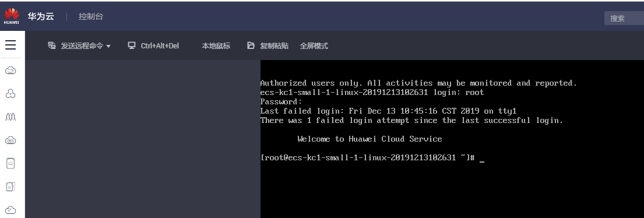This screenshot has width=644, height=218.
Task: Open the cloud disk icon in sidebar
Action: [x=10, y=140]
